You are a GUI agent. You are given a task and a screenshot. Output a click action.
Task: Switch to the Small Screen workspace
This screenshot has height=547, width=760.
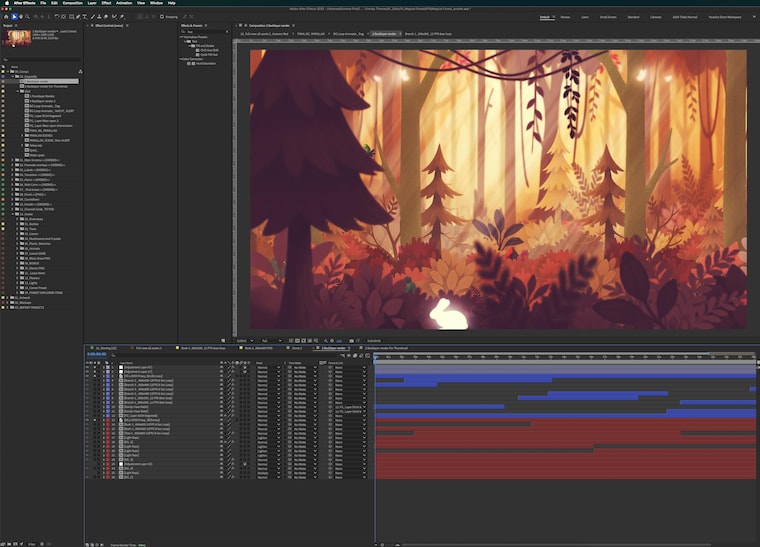[x=608, y=17]
